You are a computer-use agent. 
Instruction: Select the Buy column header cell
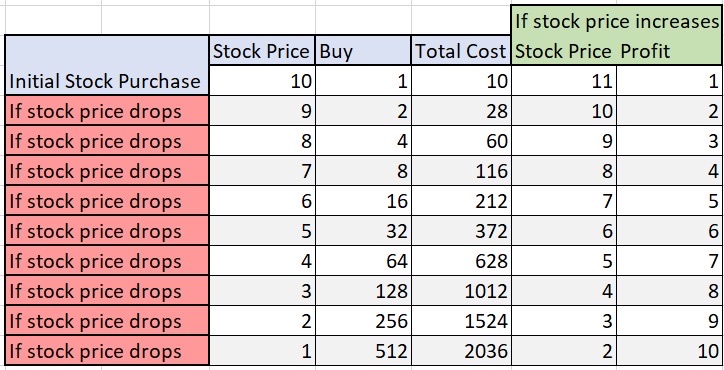[363, 50]
